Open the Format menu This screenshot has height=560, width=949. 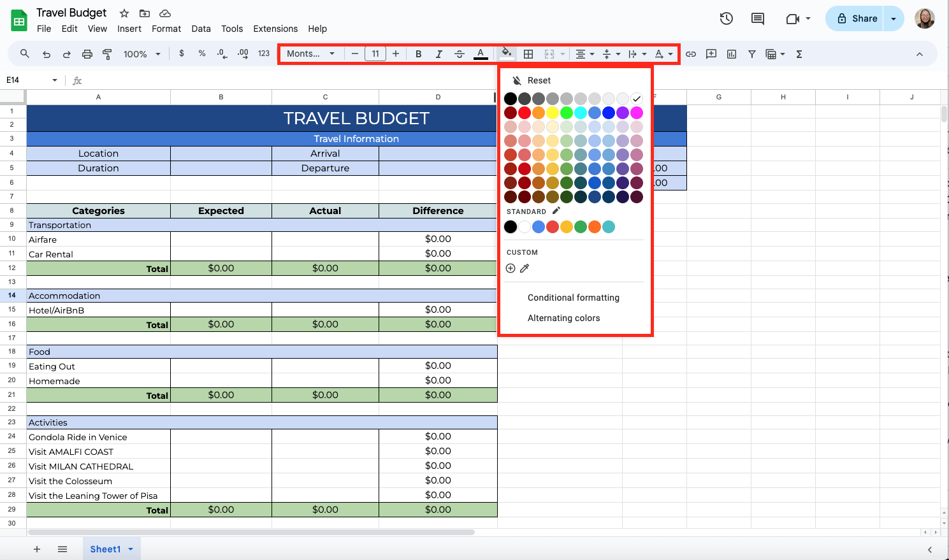[166, 29]
